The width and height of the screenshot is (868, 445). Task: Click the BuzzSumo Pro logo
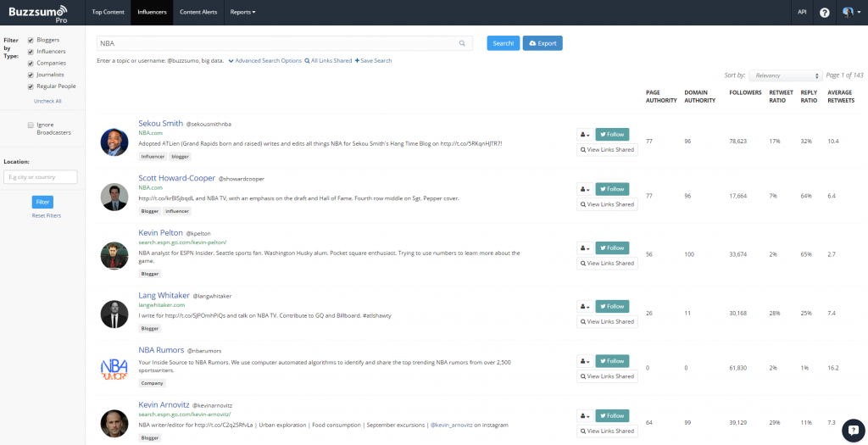(x=40, y=13)
